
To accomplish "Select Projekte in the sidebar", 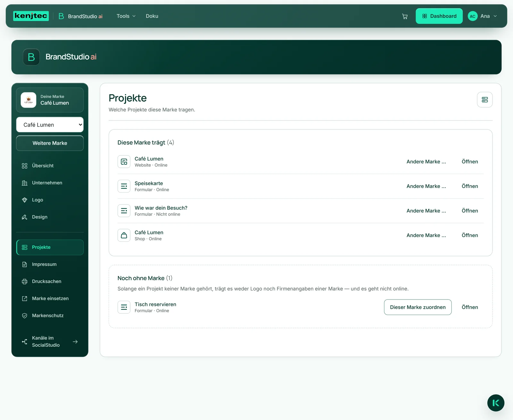I will pyautogui.click(x=50, y=247).
